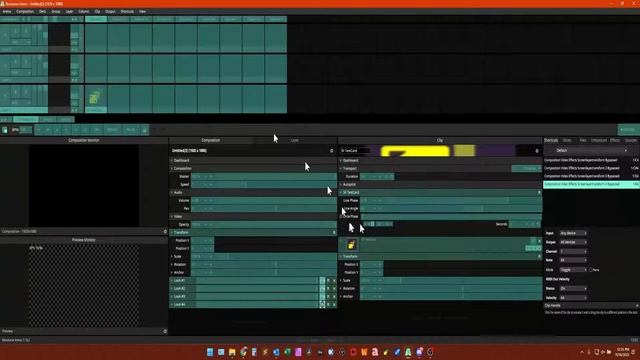
Task: Open the Deck menu
Action: point(42,11)
